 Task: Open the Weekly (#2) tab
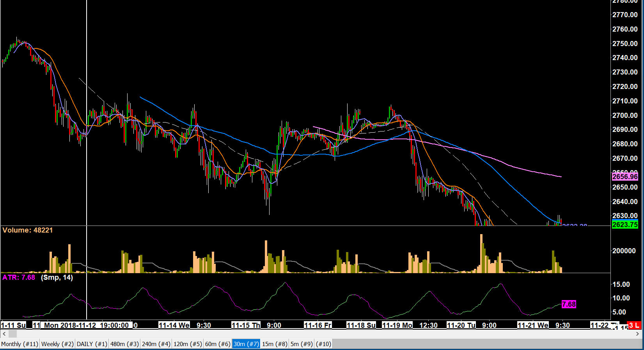pos(57,344)
